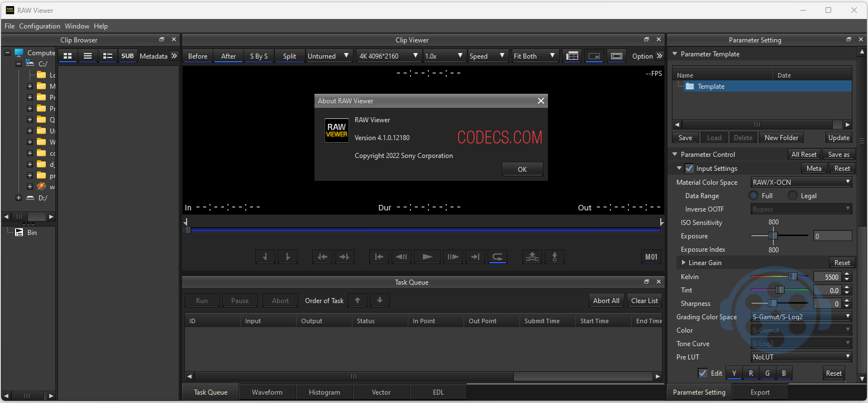Open Grading Color Space dropdown
This screenshot has width=868, height=403.
click(x=802, y=316)
